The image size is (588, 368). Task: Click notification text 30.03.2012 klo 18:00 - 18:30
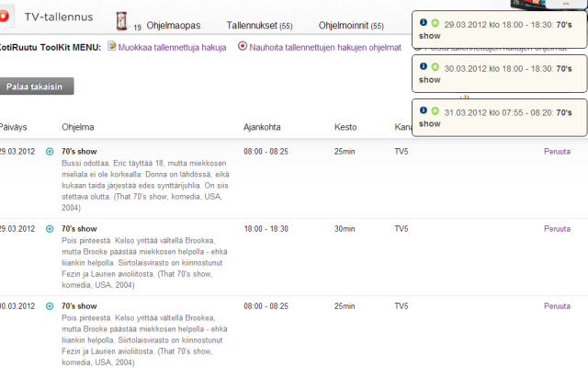click(x=498, y=69)
